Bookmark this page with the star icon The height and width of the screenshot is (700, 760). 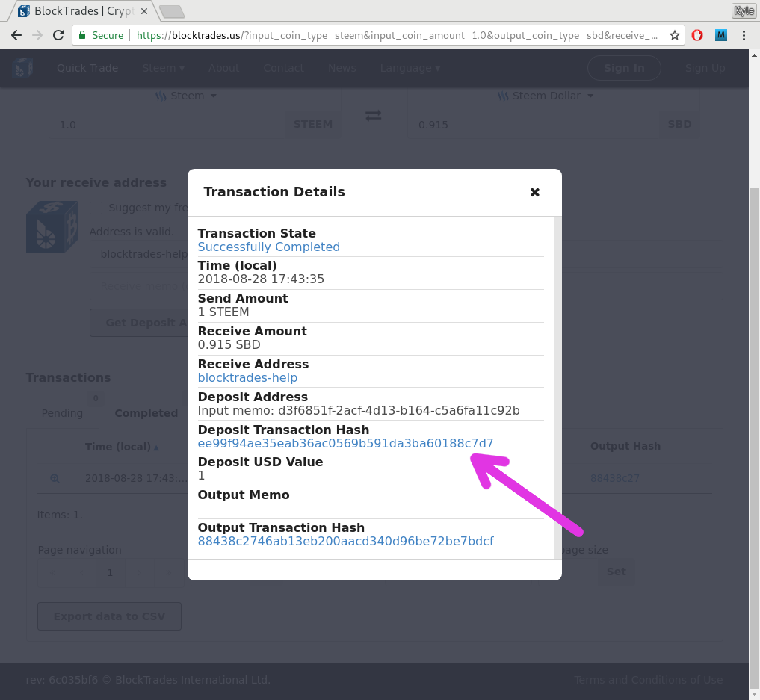coord(674,35)
